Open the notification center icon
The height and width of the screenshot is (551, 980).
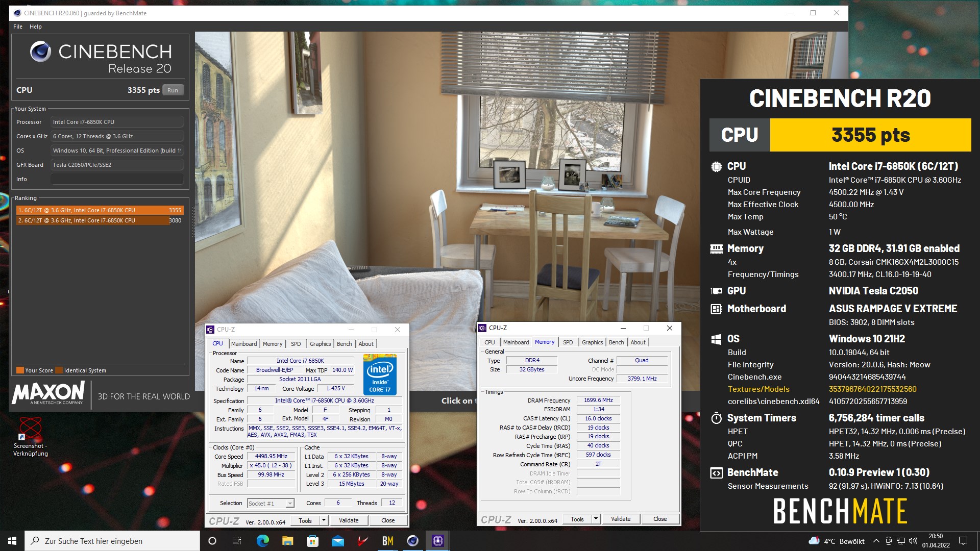[x=963, y=541]
